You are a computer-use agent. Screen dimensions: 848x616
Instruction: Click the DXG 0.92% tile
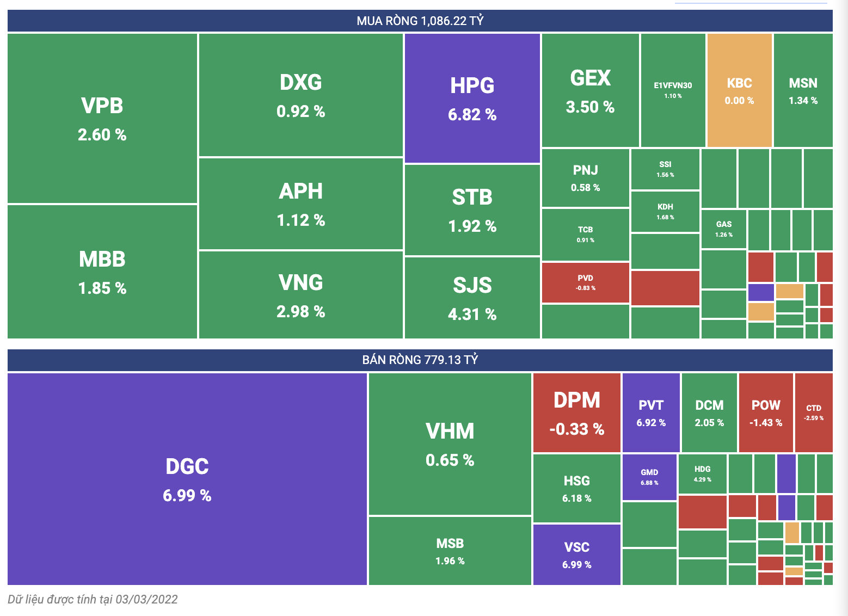300,95
